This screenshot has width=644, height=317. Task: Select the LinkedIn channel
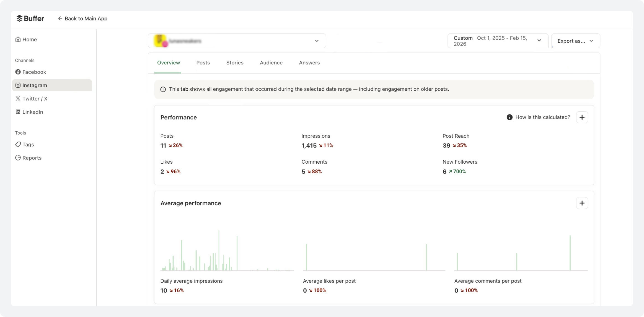pyautogui.click(x=52, y=112)
